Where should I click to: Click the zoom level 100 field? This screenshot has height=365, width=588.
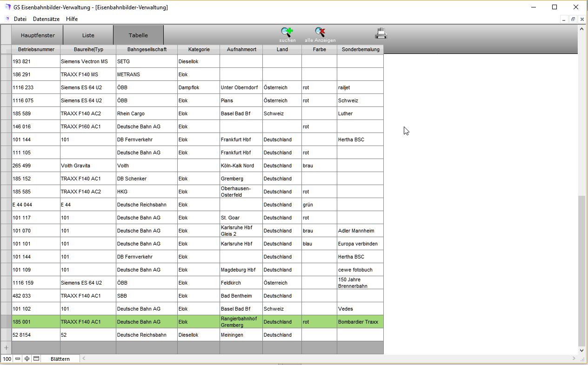[7, 359]
